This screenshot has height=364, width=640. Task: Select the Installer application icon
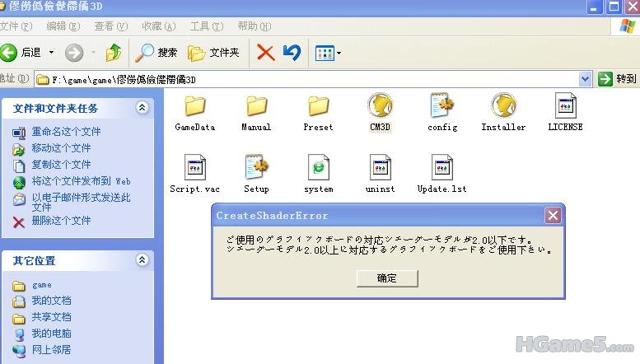point(503,106)
